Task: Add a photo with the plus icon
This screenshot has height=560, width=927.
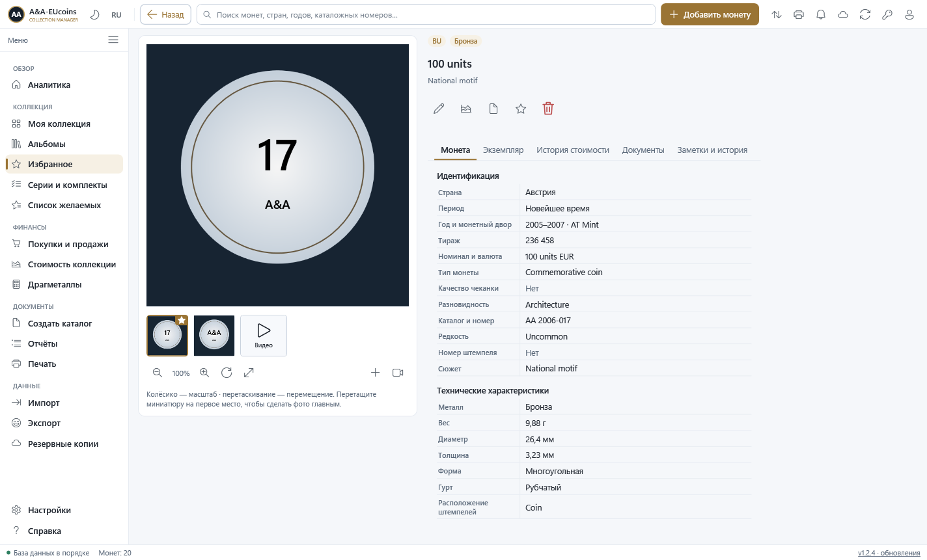Action: pos(375,373)
